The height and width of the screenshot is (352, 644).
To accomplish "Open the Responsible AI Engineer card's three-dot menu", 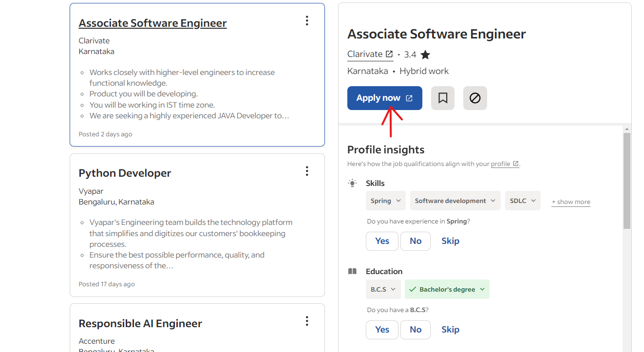I will pos(306,321).
